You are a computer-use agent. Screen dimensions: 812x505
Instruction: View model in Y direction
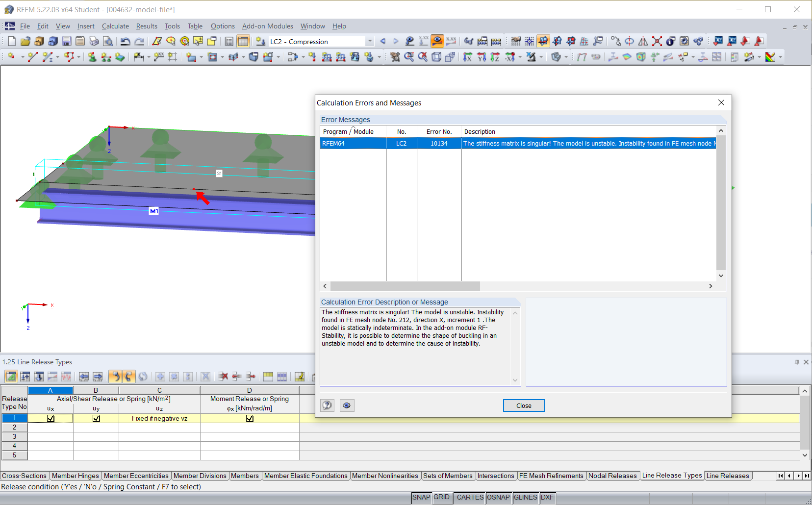[x=482, y=57]
